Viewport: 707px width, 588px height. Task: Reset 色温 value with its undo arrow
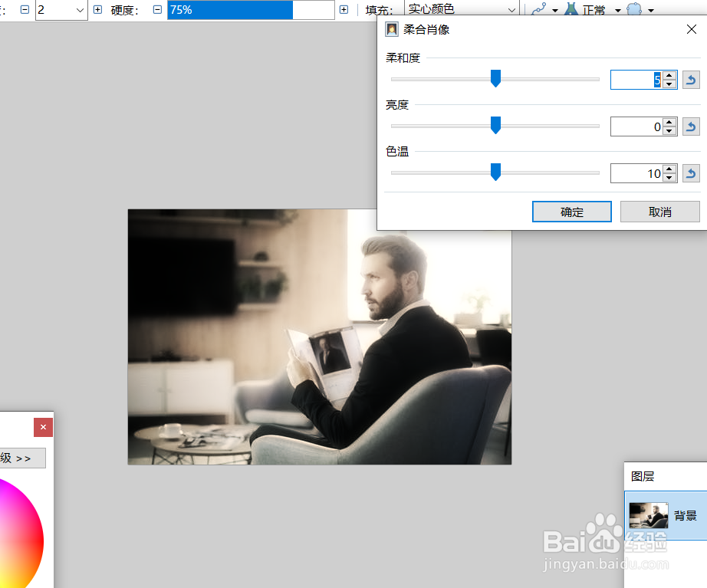click(691, 173)
